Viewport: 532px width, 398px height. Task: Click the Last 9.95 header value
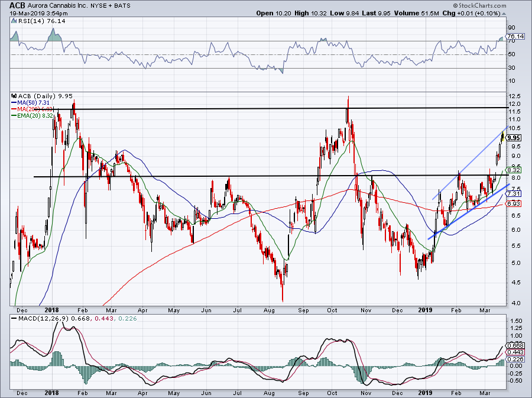[376, 13]
